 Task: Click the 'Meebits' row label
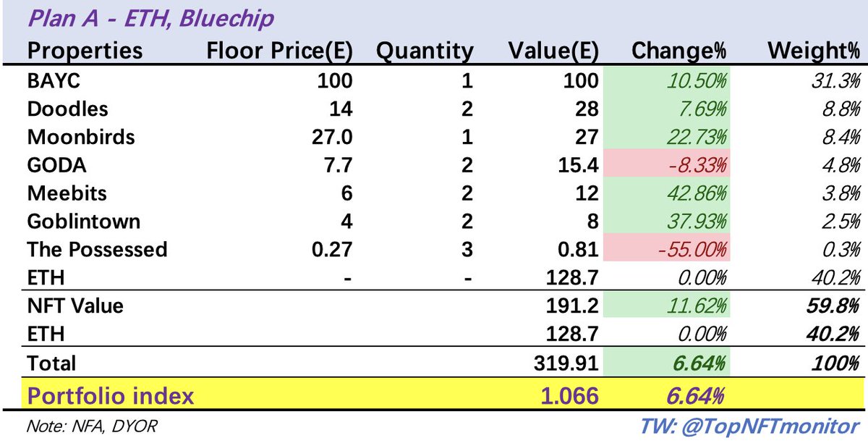[66, 193]
